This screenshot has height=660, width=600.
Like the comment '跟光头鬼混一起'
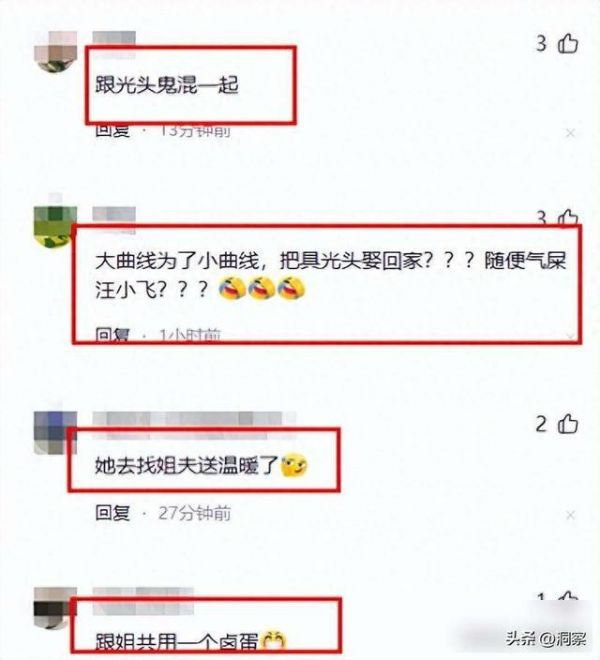568,43
